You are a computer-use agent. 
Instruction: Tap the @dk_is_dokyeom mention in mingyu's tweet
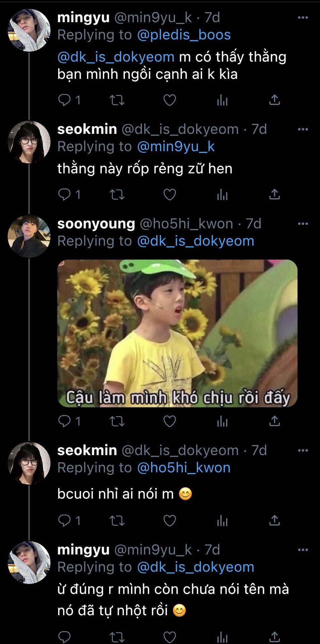116,57
